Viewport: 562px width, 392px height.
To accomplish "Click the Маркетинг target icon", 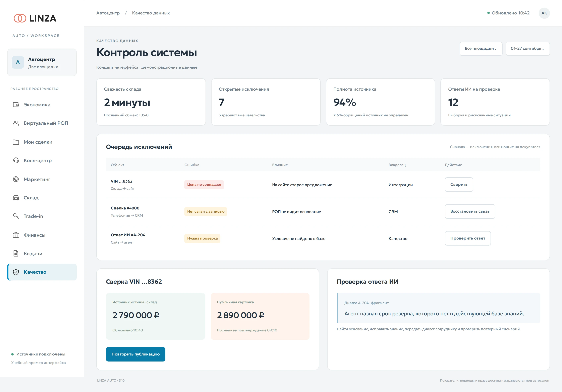I will pyautogui.click(x=16, y=179).
